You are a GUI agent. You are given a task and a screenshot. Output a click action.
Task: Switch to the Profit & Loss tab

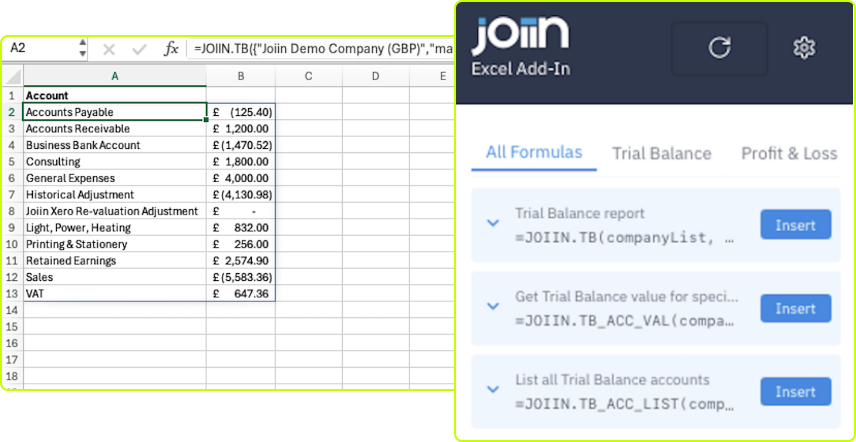coord(789,153)
